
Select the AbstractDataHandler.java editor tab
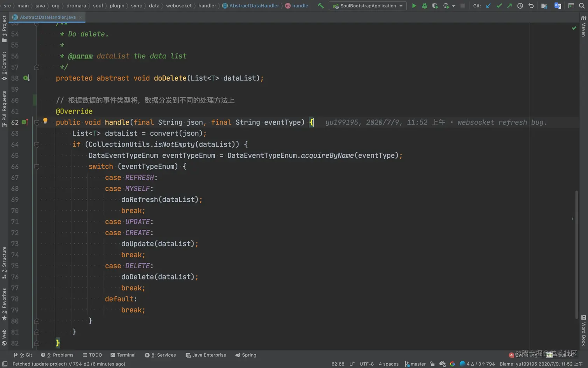(x=47, y=17)
